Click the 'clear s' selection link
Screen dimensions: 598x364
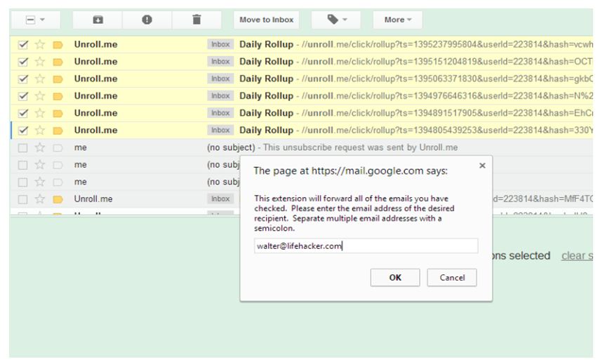tap(577, 256)
